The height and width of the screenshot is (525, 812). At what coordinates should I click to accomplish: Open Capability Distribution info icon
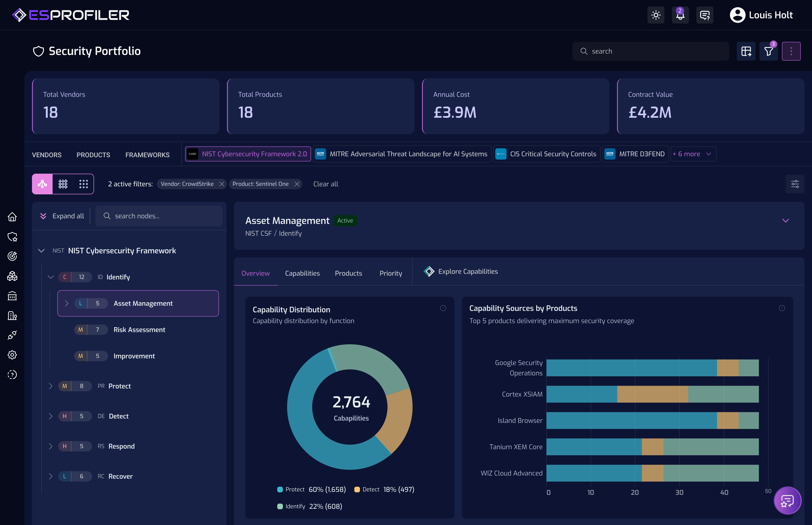(x=443, y=308)
